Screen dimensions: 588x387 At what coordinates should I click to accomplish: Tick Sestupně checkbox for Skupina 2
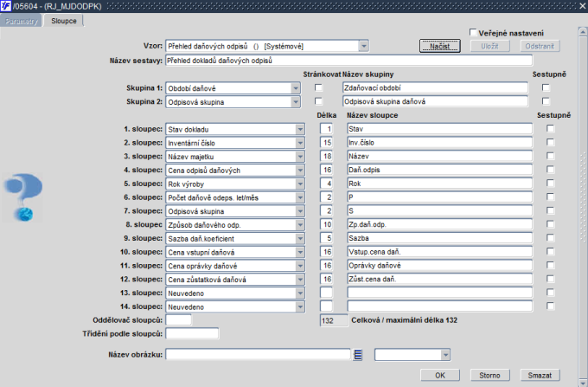(546, 101)
